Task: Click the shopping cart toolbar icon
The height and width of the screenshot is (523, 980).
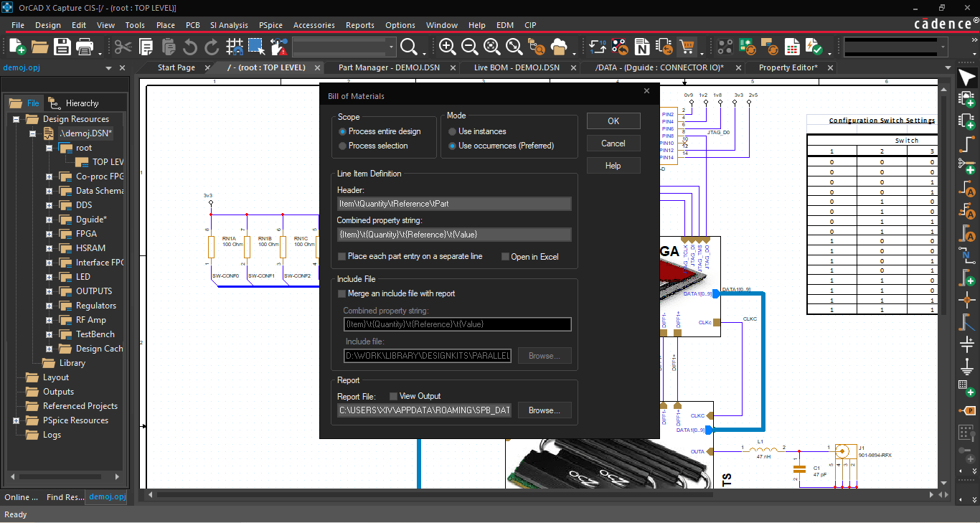Action: [x=687, y=47]
